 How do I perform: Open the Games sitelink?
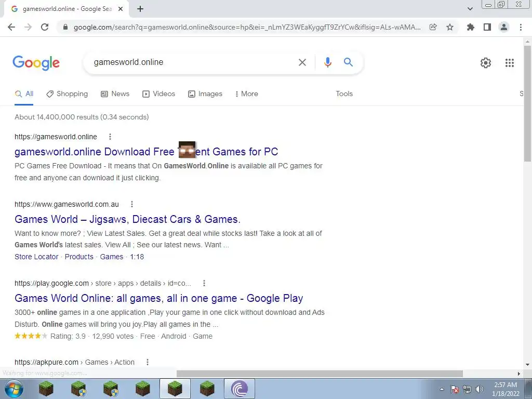112,257
